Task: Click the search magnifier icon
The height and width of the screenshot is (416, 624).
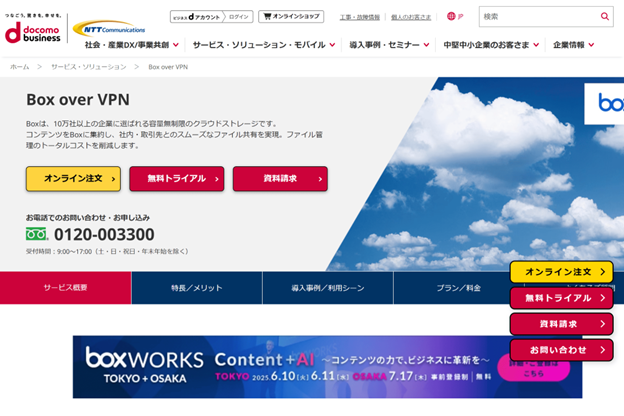Action: 604,16
